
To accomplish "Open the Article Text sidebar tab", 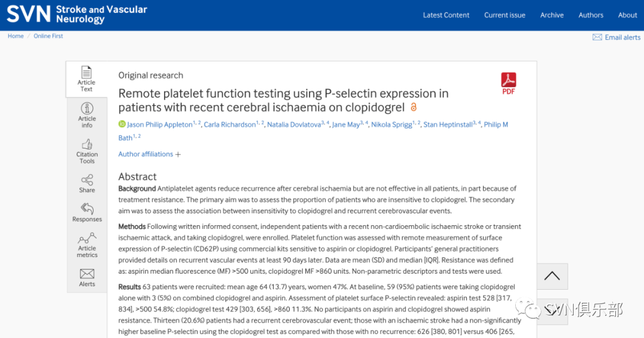I will (x=86, y=79).
